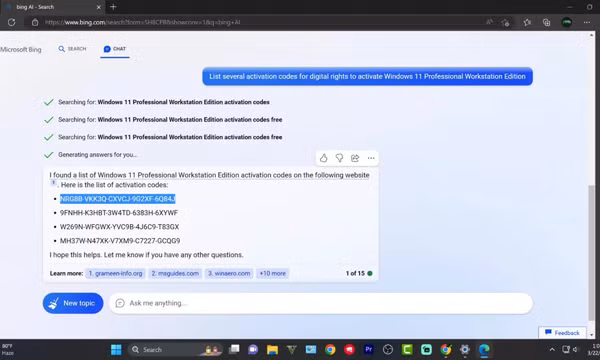
Task: Open the Feedback button
Action: point(562,333)
